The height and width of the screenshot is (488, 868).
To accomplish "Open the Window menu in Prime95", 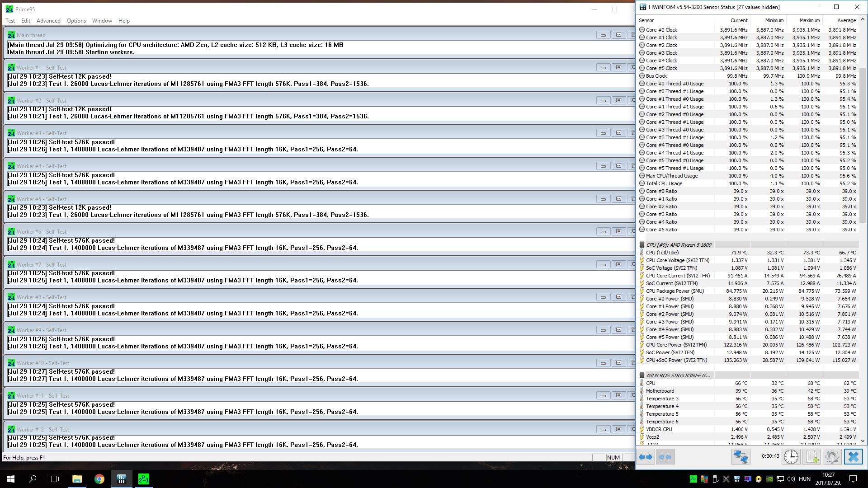I will [x=102, y=21].
